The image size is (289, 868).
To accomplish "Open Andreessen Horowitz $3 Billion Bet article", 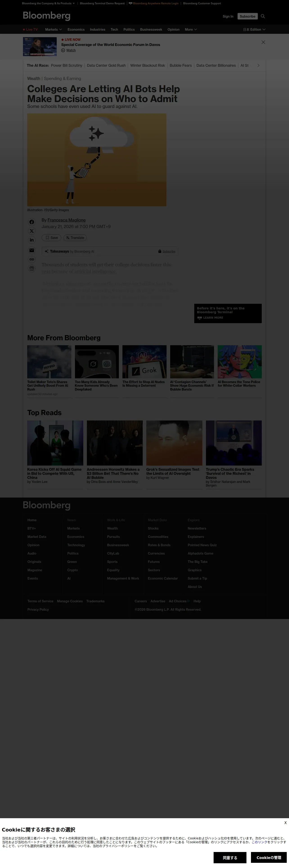I will coord(113,473).
